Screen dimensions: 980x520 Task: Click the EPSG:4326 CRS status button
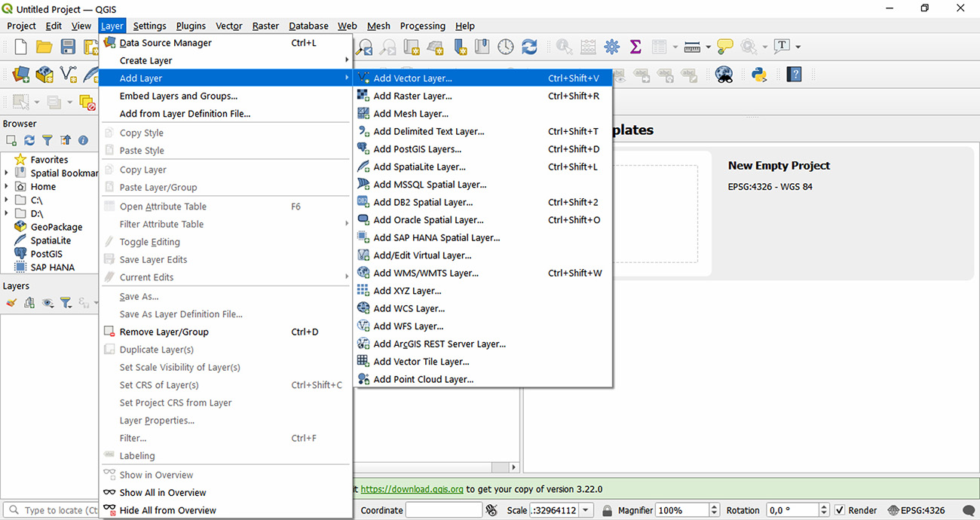coord(915,510)
